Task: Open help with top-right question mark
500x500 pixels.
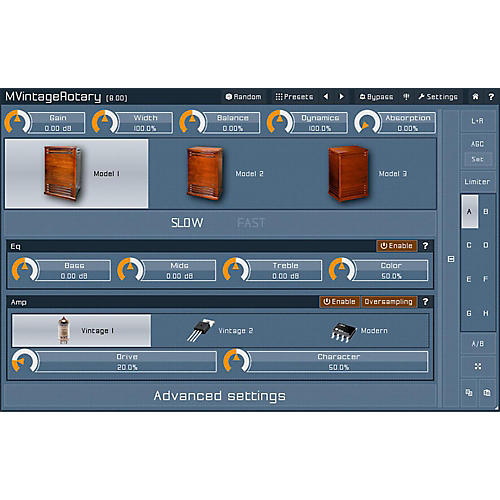Action: pyautogui.click(x=491, y=97)
